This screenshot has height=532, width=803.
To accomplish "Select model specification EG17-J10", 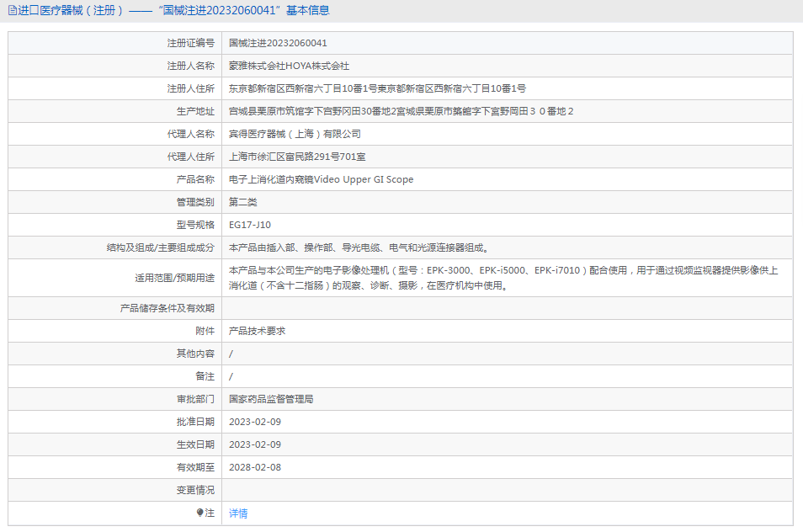I will click(250, 225).
